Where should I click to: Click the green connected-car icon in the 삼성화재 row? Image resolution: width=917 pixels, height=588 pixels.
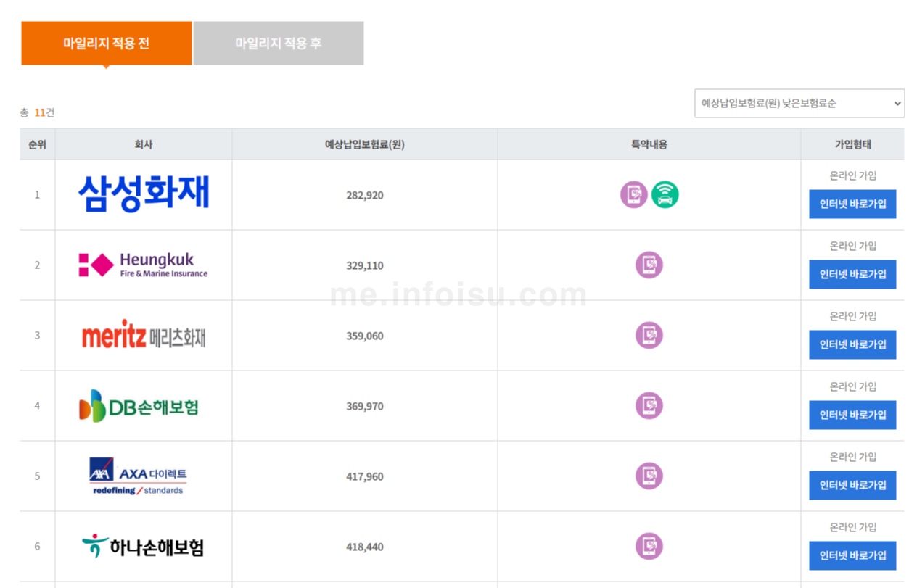tap(665, 194)
